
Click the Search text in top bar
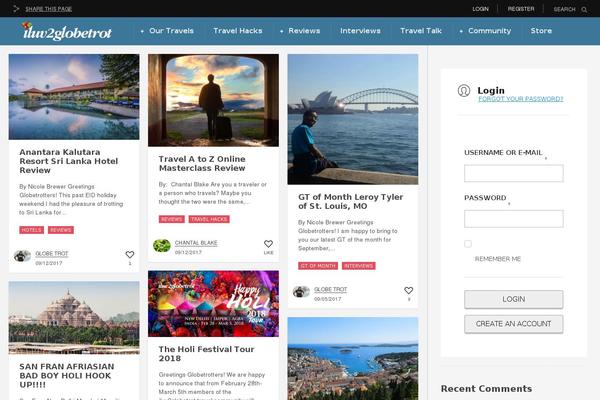point(564,9)
